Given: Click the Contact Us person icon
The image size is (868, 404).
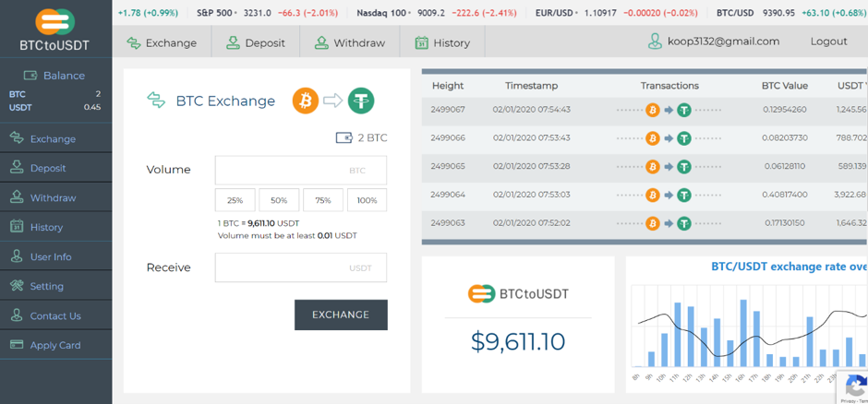Looking at the screenshot, I should pyautogui.click(x=18, y=315).
